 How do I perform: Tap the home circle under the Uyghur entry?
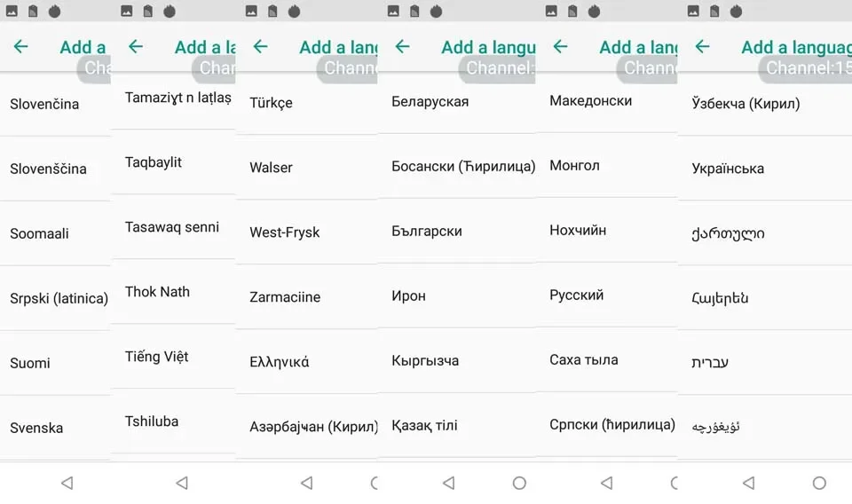click(x=819, y=483)
